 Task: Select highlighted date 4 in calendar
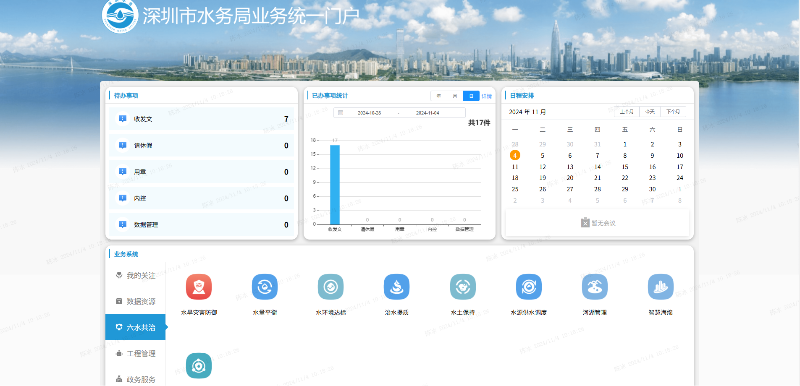[x=515, y=156]
